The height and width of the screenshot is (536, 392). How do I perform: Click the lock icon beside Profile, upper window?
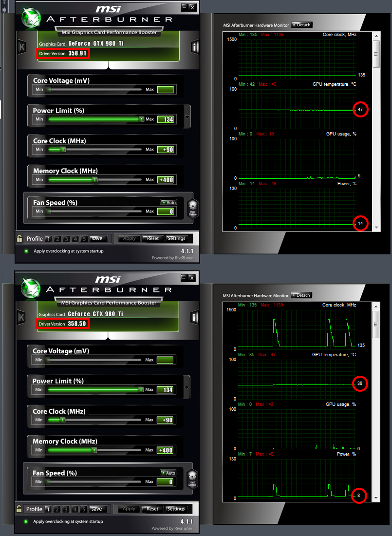click(x=19, y=238)
